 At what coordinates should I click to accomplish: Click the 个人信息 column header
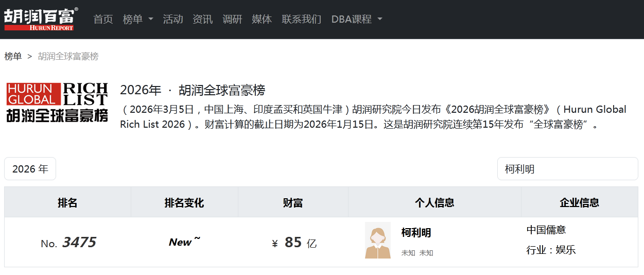[434, 202]
